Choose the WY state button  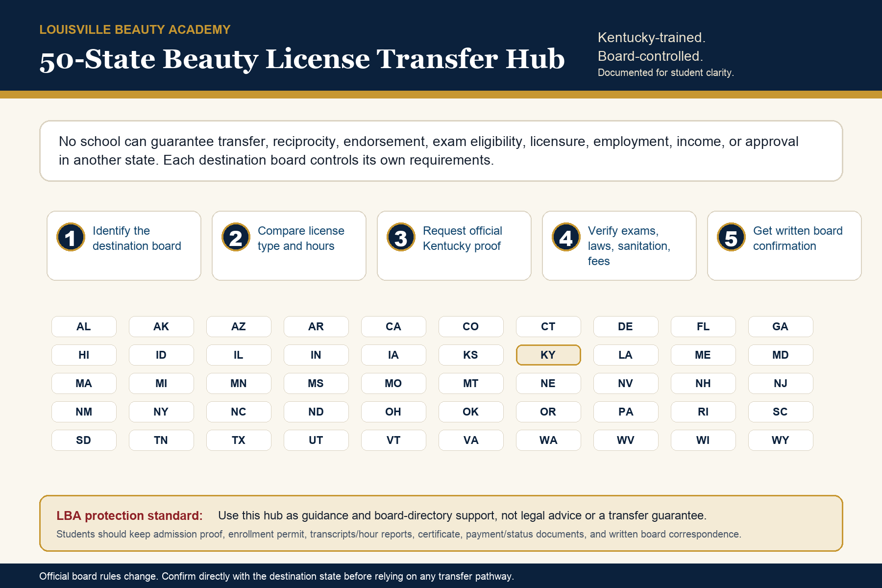[x=781, y=440]
